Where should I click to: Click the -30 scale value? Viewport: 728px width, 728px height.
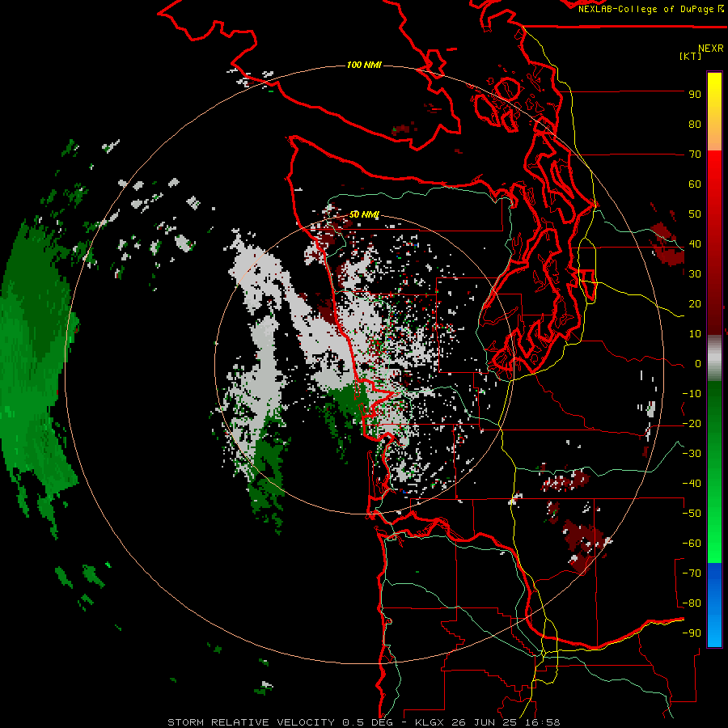pyautogui.click(x=692, y=454)
